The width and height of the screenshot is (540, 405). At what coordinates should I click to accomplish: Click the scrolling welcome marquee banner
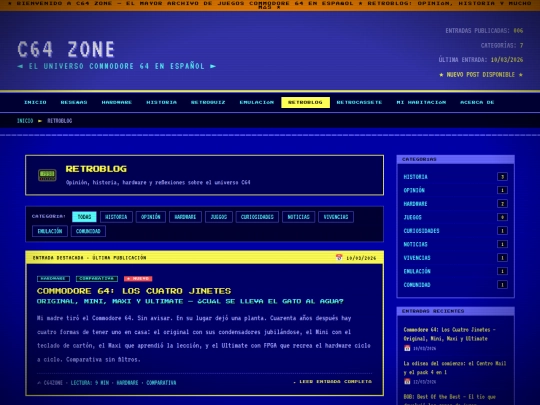(270, 5)
